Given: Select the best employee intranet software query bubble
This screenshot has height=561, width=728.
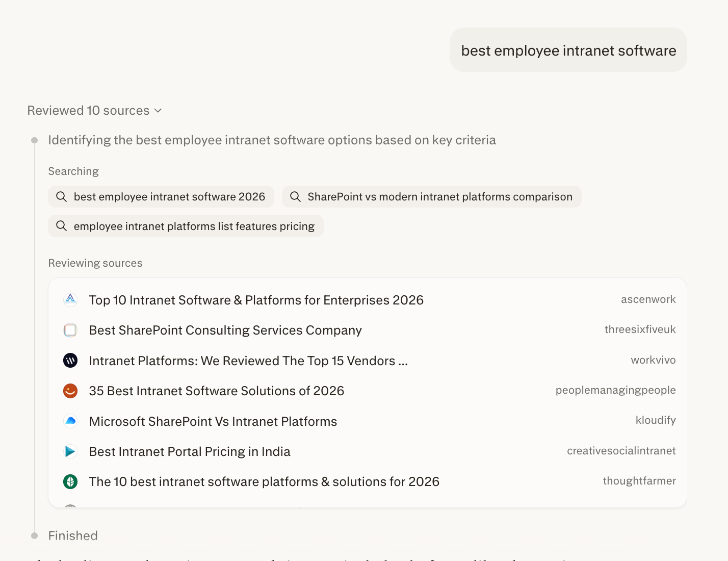Looking at the screenshot, I should click(568, 49).
